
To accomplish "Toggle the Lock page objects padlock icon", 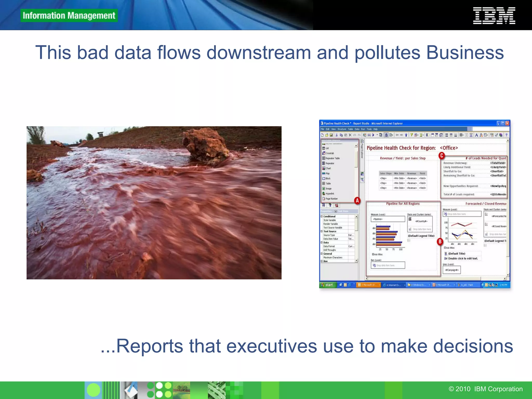I will 386,135.
